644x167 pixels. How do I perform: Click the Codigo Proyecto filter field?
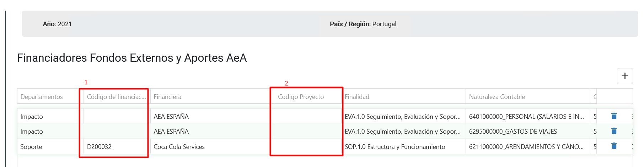coord(308,96)
